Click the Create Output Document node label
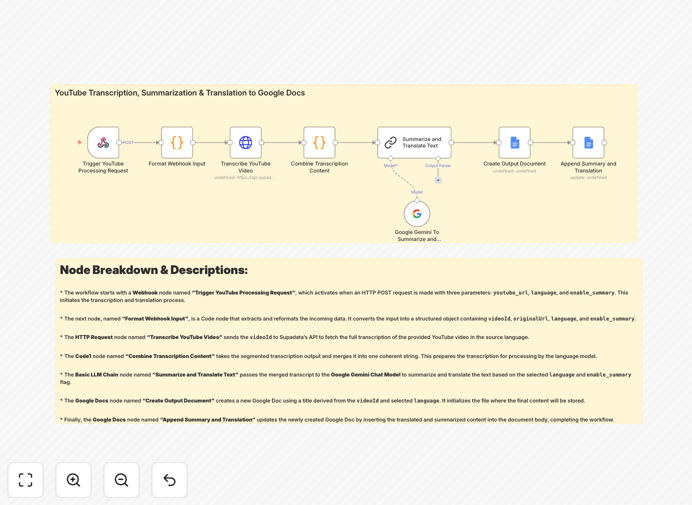692x505 pixels. pyautogui.click(x=515, y=164)
